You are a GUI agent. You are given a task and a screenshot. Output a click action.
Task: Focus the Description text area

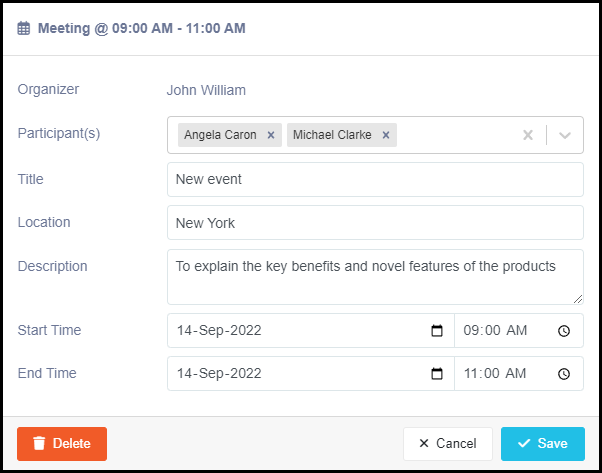click(375, 277)
